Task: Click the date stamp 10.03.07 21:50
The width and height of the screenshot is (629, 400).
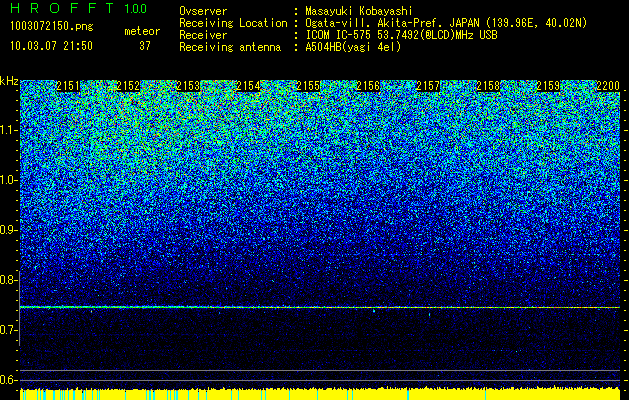Action: point(51,46)
